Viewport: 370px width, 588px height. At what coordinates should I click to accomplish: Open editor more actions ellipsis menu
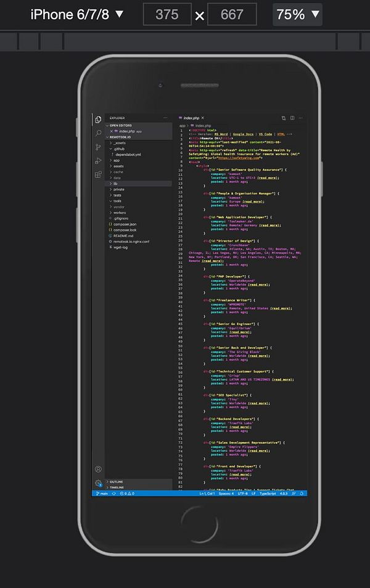pyautogui.click(x=301, y=118)
